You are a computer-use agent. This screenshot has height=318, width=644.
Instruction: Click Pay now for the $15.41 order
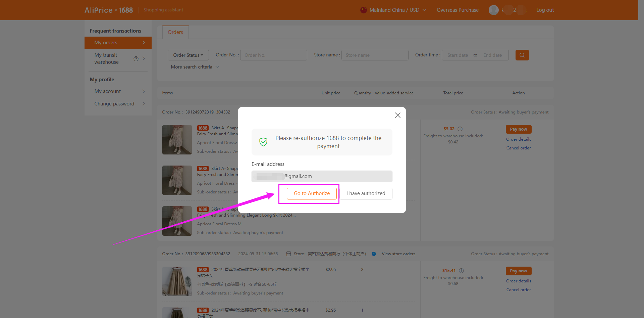pyautogui.click(x=518, y=271)
